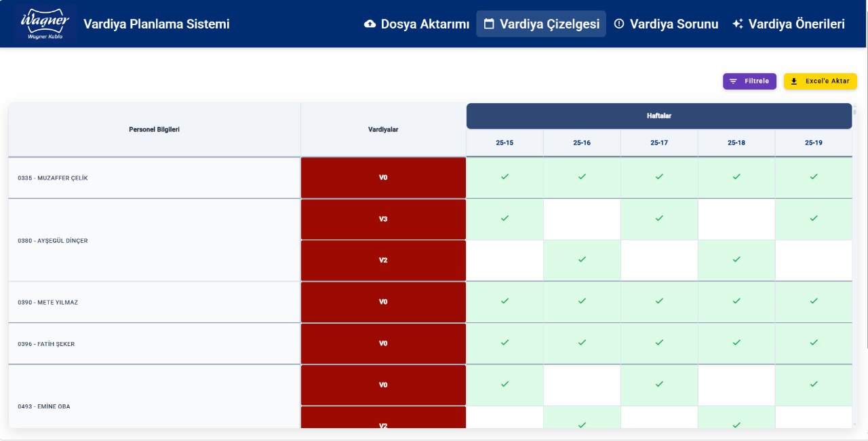Click Muzaffer Çelik's checkmark for week 25-15
This screenshot has width=868, height=441.
(x=505, y=177)
